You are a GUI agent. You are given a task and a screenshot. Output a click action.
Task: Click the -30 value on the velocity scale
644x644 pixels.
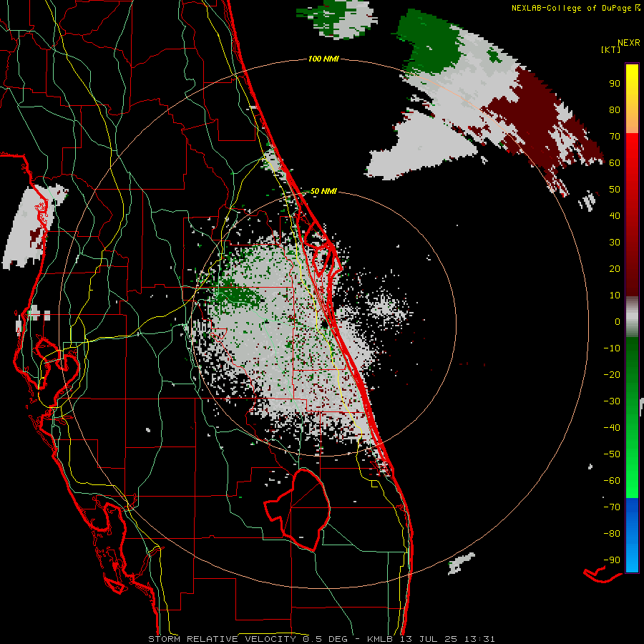click(x=612, y=401)
